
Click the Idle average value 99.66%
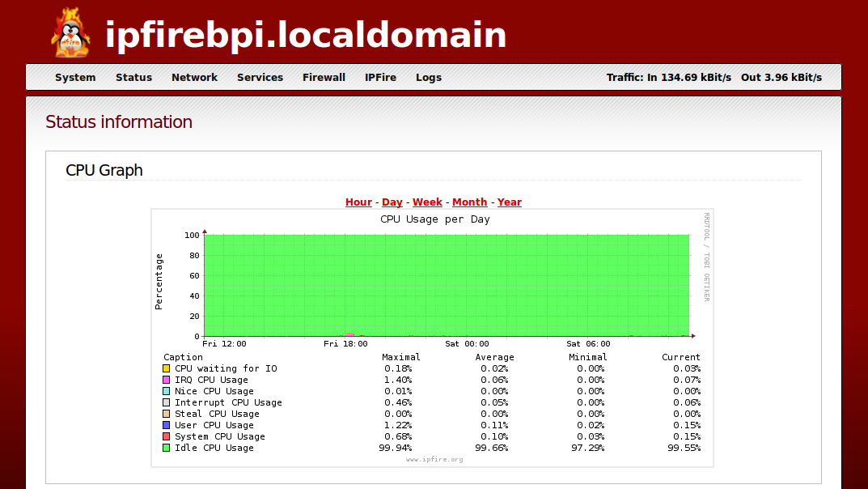click(492, 448)
